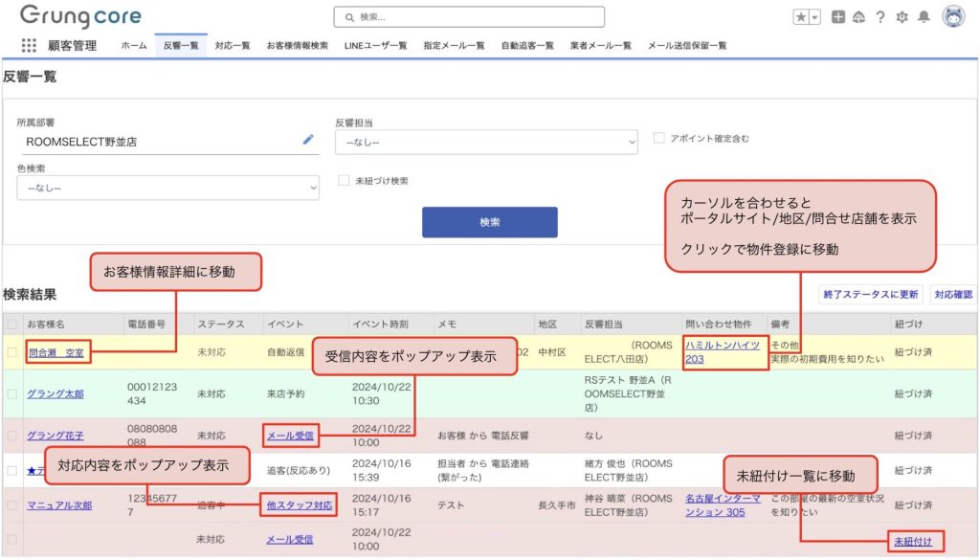Toggle the 未紐づけ検索 checkbox
980x560 pixels.
pyautogui.click(x=345, y=180)
